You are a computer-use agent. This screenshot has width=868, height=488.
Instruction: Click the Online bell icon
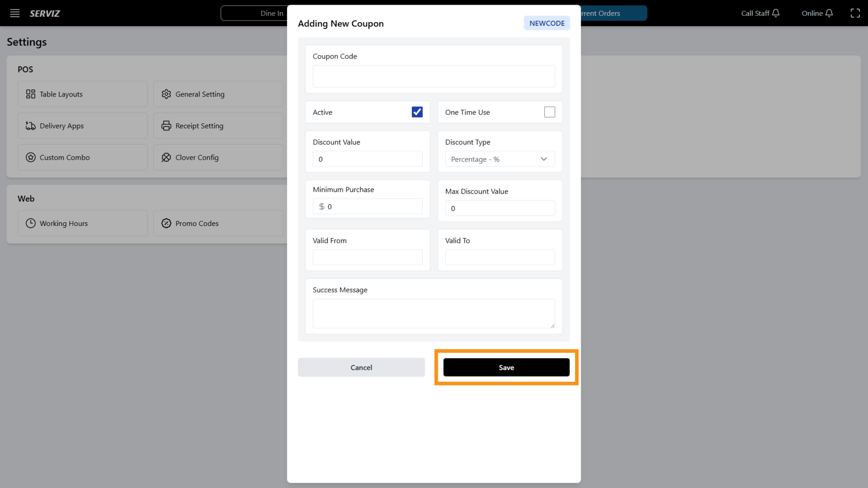[829, 13]
